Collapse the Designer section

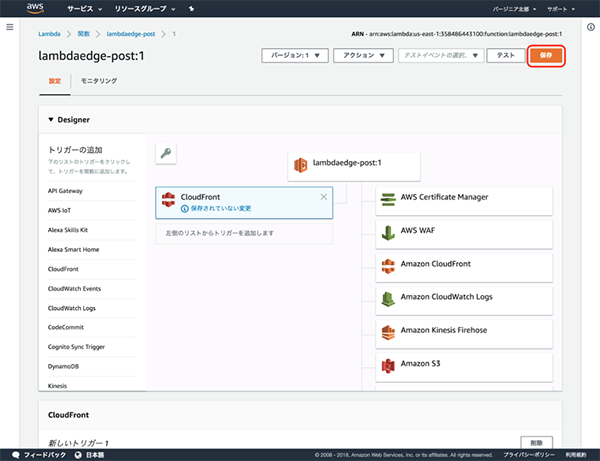tap(52, 119)
